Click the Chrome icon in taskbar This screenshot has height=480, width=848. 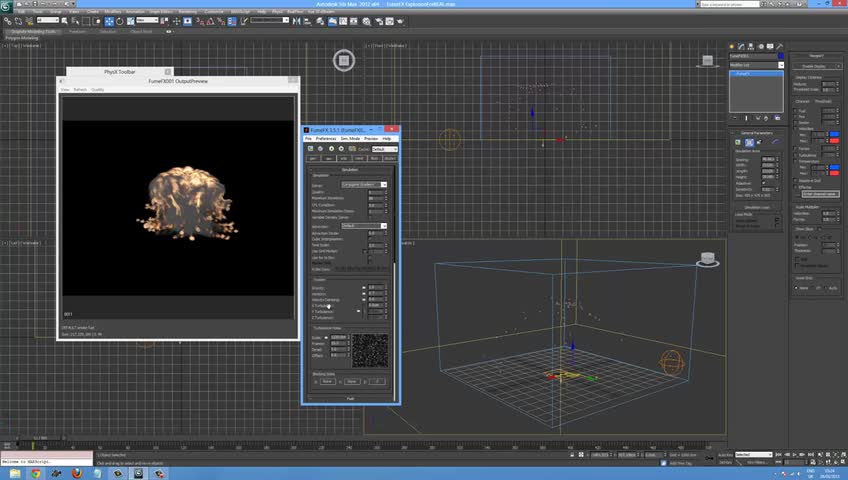click(x=37, y=473)
